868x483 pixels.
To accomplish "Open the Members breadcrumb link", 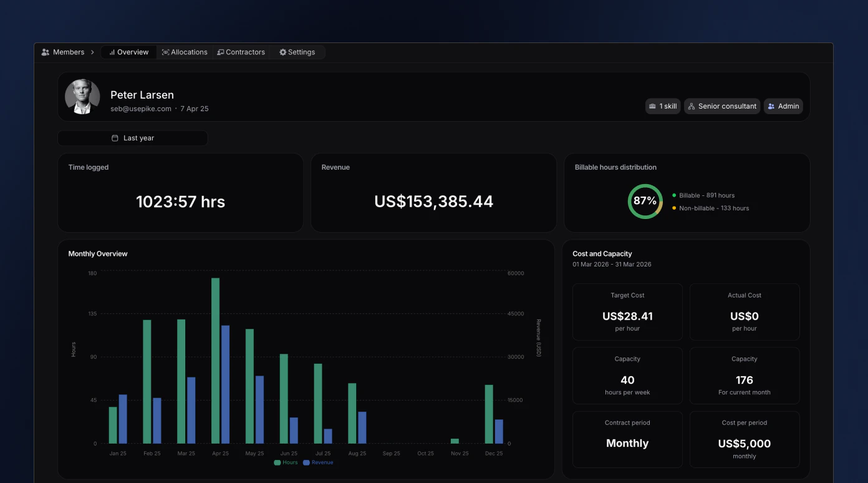I will click(x=69, y=52).
